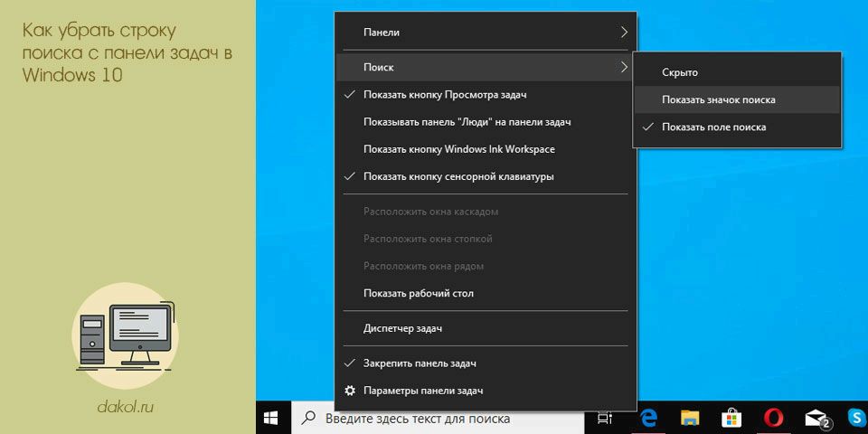Click the gear icon beside taskbar settings
Viewport: 868px width, 434px height.
(x=349, y=391)
